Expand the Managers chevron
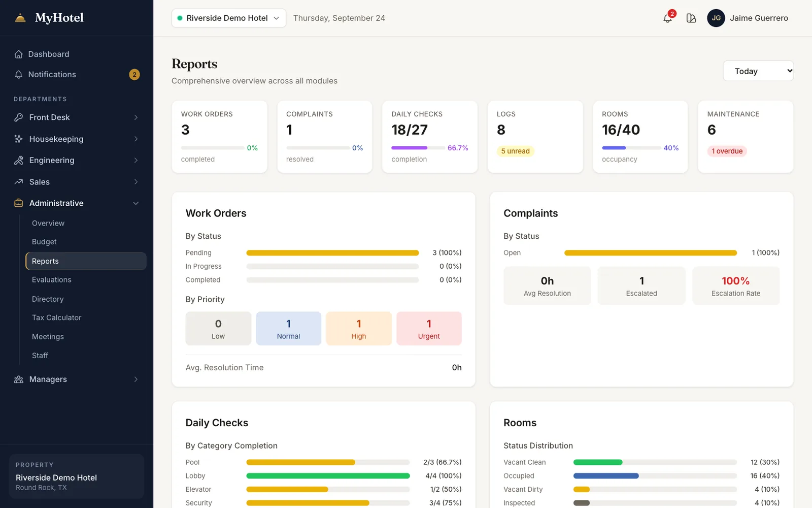The width and height of the screenshot is (812, 508). tap(136, 379)
